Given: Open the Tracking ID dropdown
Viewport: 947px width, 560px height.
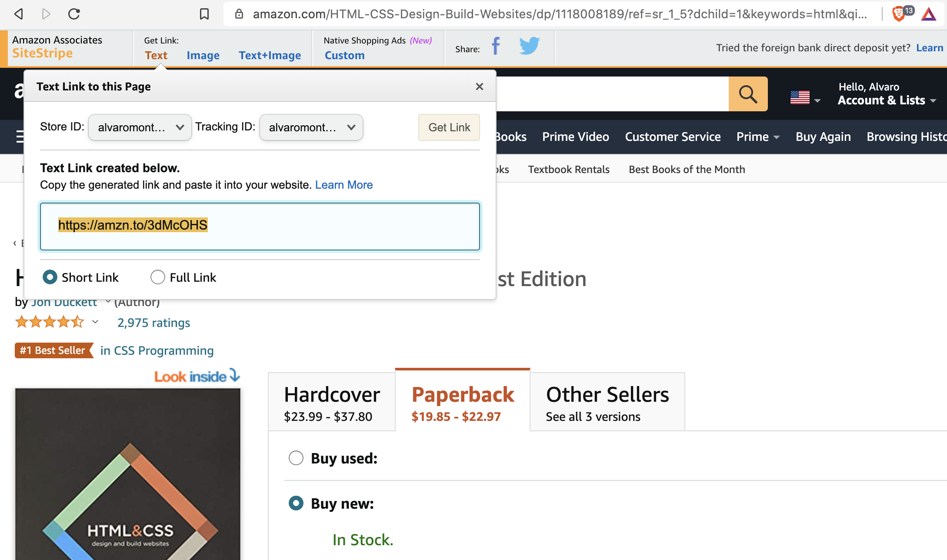Looking at the screenshot, I should (x=311, y=127).
